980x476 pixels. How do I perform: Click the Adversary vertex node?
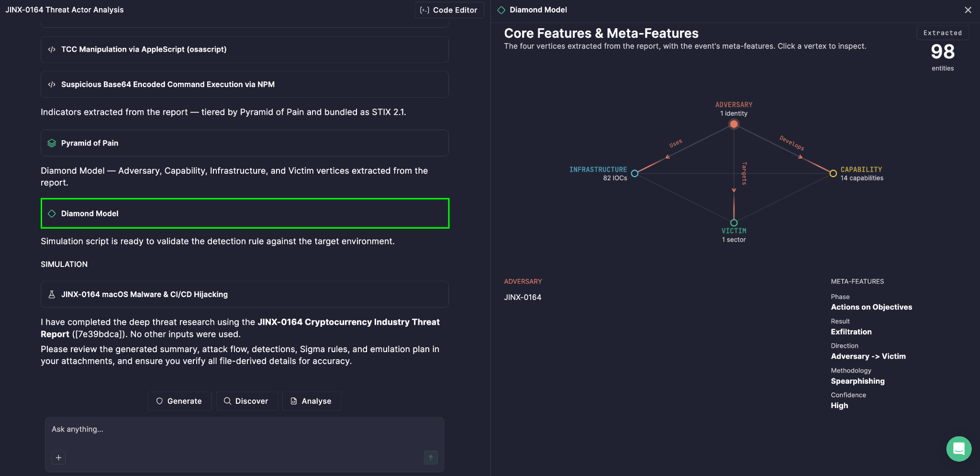coord(734,124)
